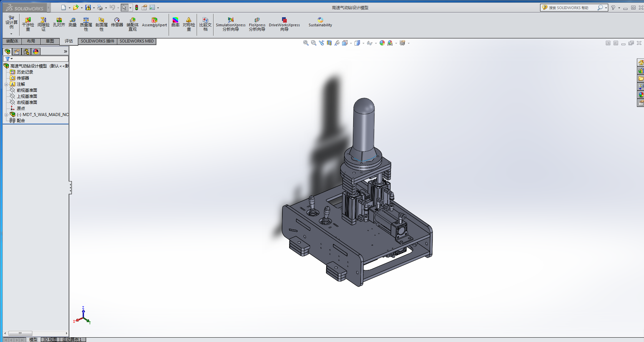Click the 3D 视图 bottom tab
Viewport: 644px width, 342px height.
[50, 339]
